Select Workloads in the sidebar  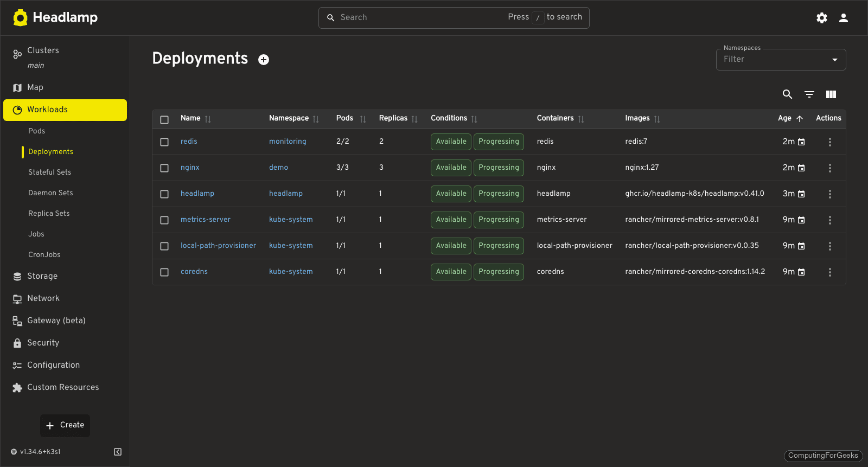[x=65, y=110]
